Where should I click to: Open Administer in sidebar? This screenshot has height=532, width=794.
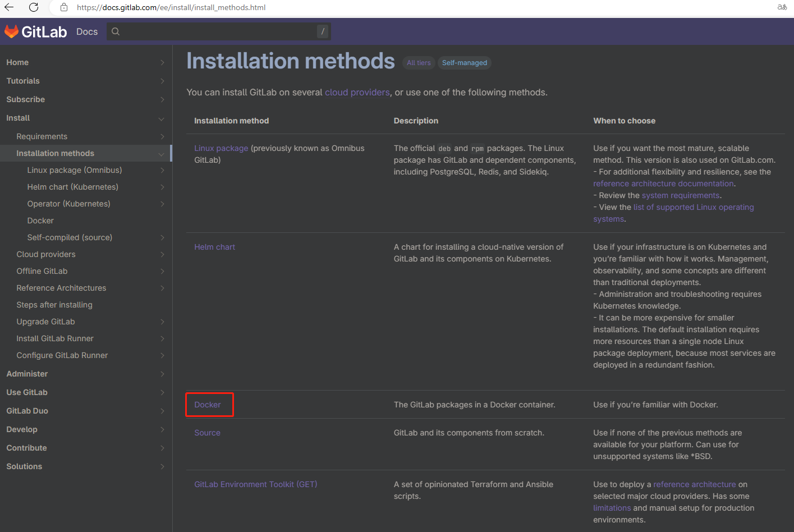coord(27,374)
